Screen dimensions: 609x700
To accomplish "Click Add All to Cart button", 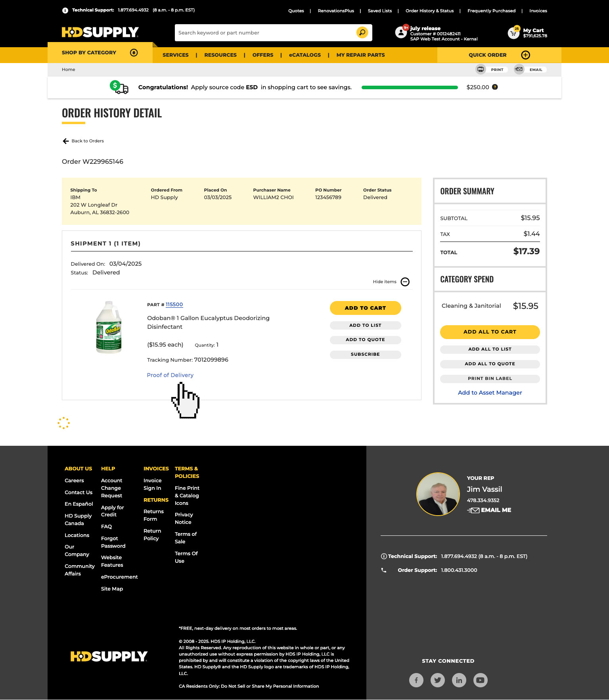I will (490, 332).
